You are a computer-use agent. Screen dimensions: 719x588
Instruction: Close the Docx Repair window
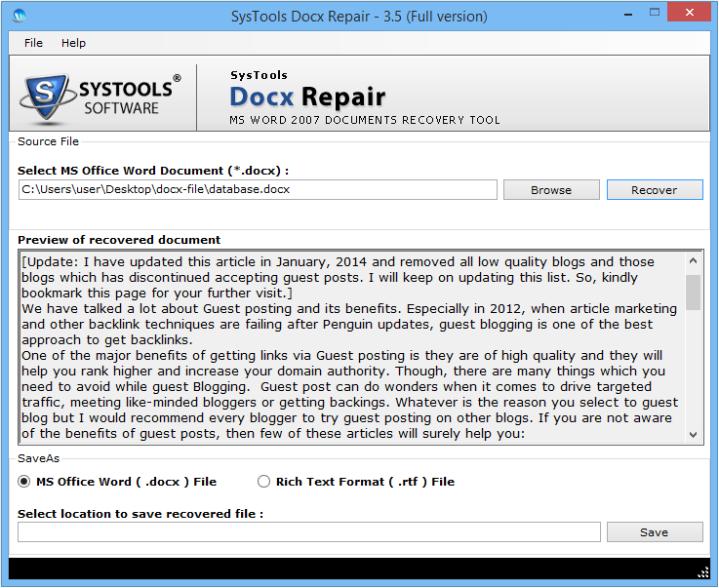[689, 13]
